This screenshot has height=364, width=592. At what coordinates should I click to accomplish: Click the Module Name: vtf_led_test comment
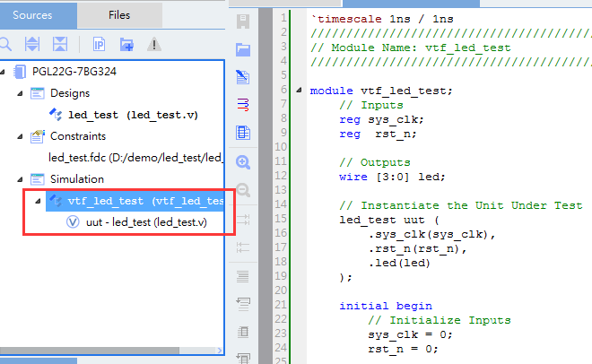[x=411, y=48]
